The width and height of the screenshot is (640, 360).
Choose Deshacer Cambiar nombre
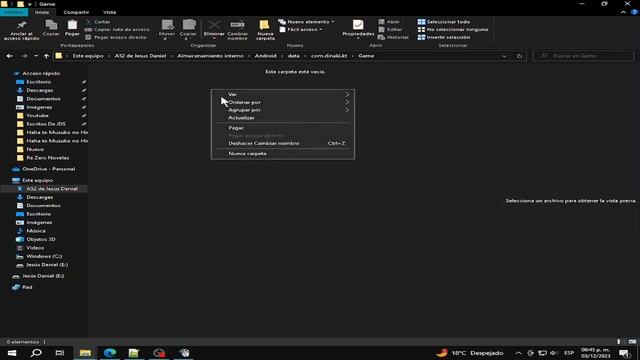click(x=282, y=143)
